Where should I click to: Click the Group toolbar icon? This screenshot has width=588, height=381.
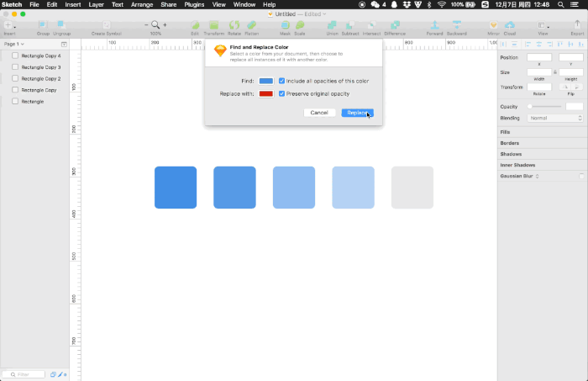[x=42, y=25]
